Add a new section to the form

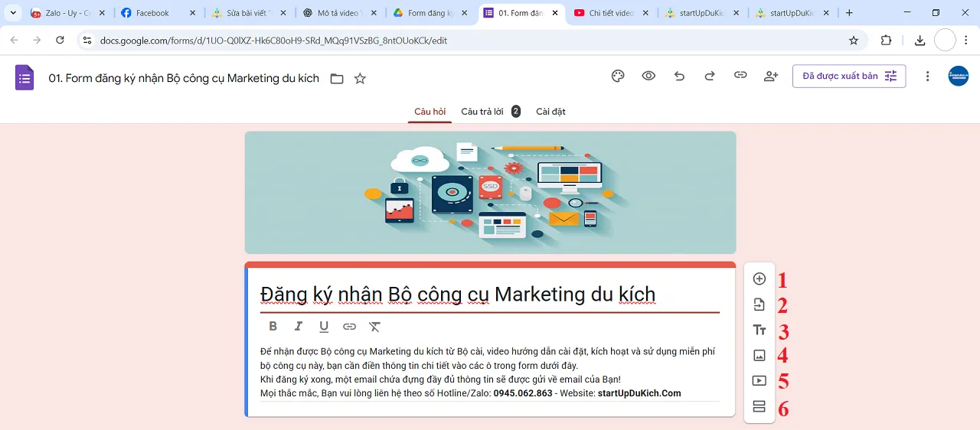click(759, 406)
